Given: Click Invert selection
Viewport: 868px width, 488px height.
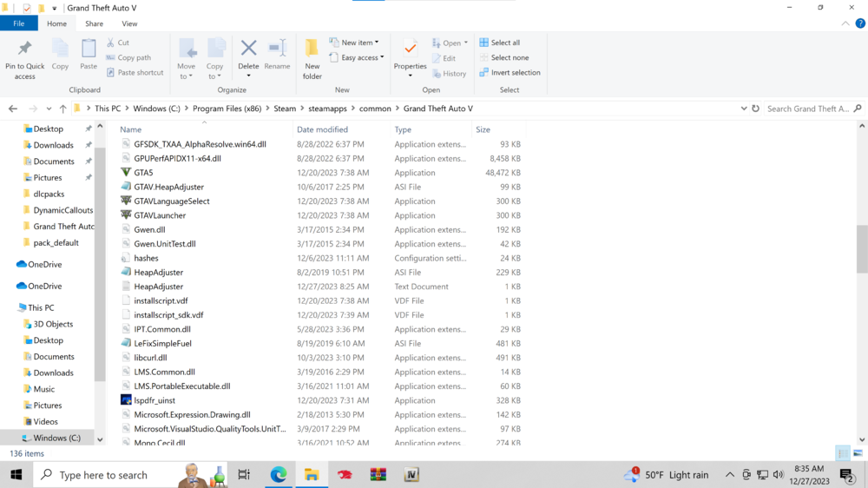Looking at the screenshot, I should pyautogui.click(x=510, y=73).
